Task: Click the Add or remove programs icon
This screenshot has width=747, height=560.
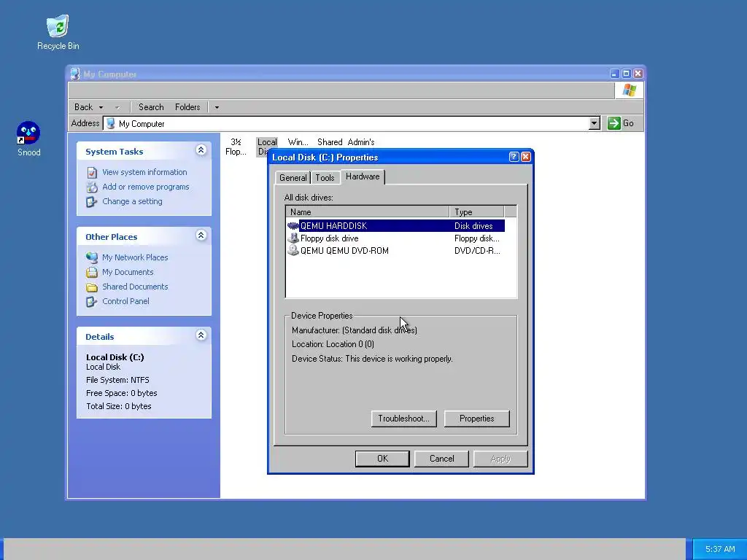Action: (x=91, y=187)
